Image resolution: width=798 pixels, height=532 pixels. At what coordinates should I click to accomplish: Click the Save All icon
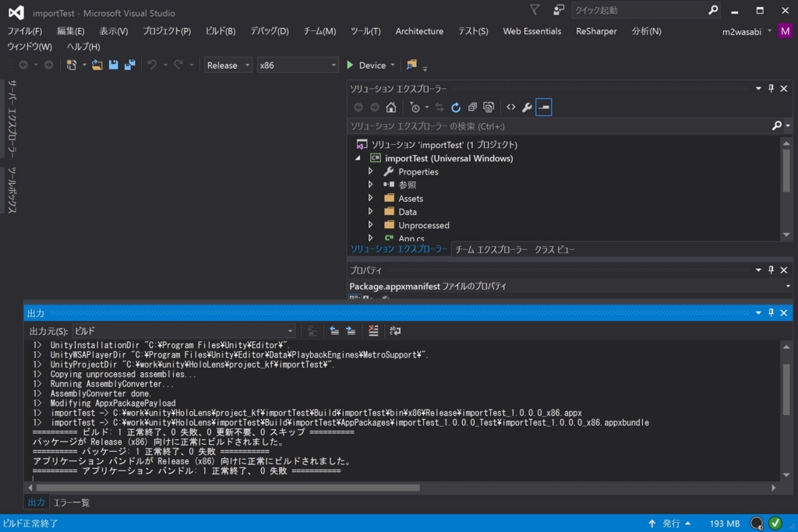130,65
